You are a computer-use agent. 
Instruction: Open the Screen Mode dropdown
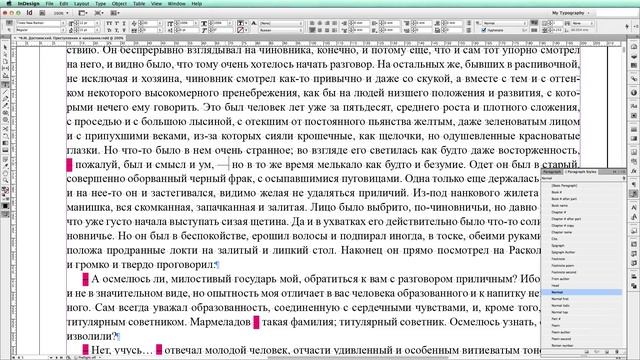(99, 13)
